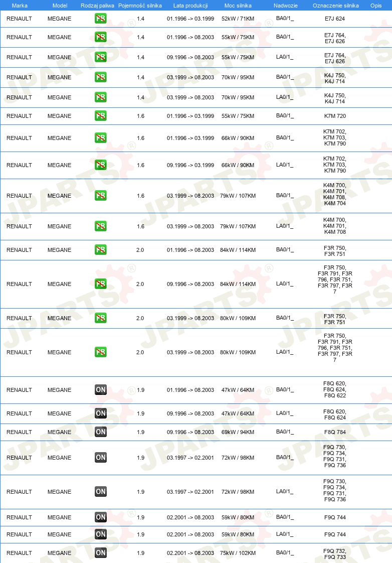Select F9Q 744 in the BA0/1_ row

coord(335,517)
